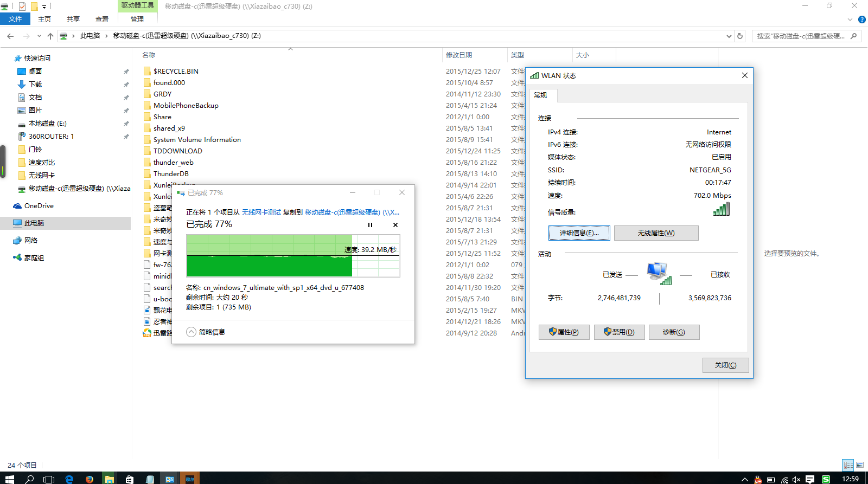Launch Edge browser from taskbar
This screenshot has height=484, width=868.
(69, 479)
